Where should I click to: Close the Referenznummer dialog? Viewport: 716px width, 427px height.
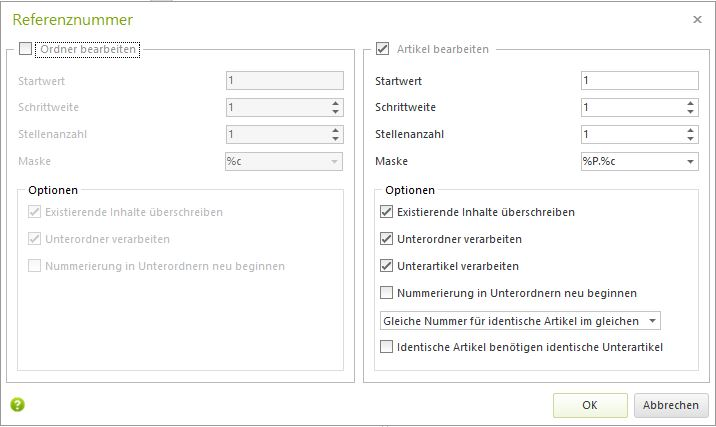point(697,20)
